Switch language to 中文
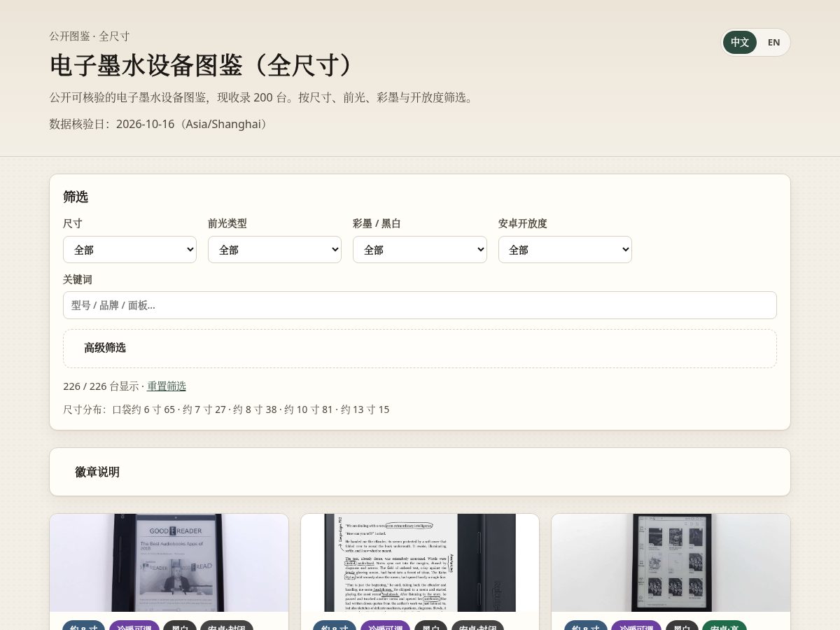 click(740, 42)
